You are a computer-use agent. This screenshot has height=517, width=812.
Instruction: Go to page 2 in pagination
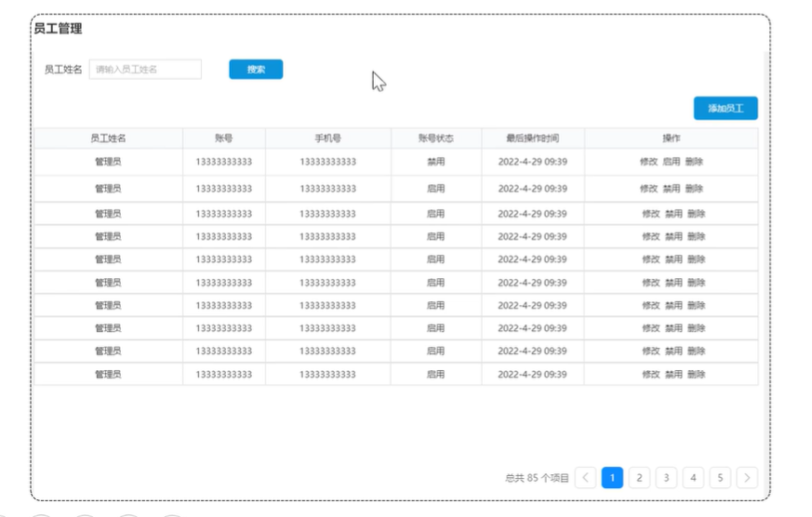click(x=639, y=478)
